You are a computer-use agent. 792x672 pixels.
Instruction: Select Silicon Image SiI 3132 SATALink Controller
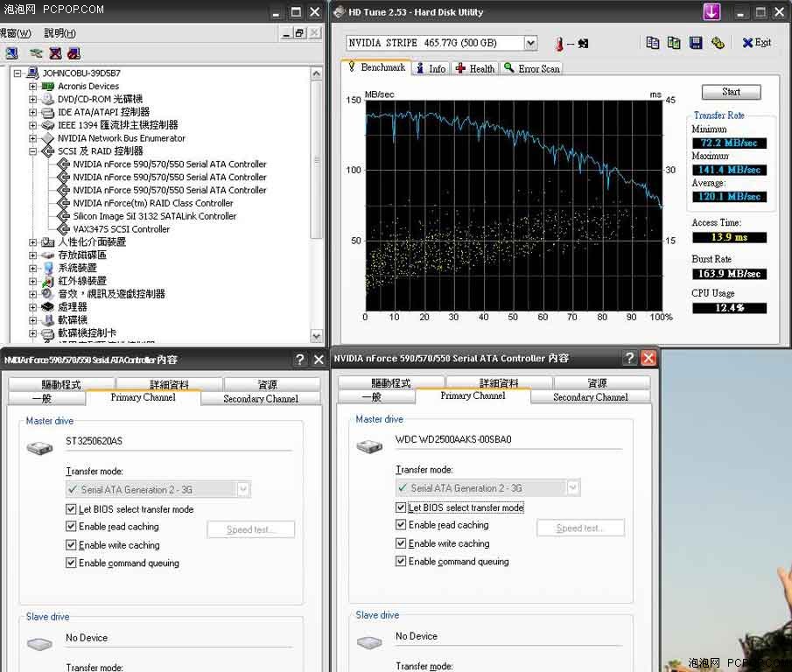click(155, 216)
